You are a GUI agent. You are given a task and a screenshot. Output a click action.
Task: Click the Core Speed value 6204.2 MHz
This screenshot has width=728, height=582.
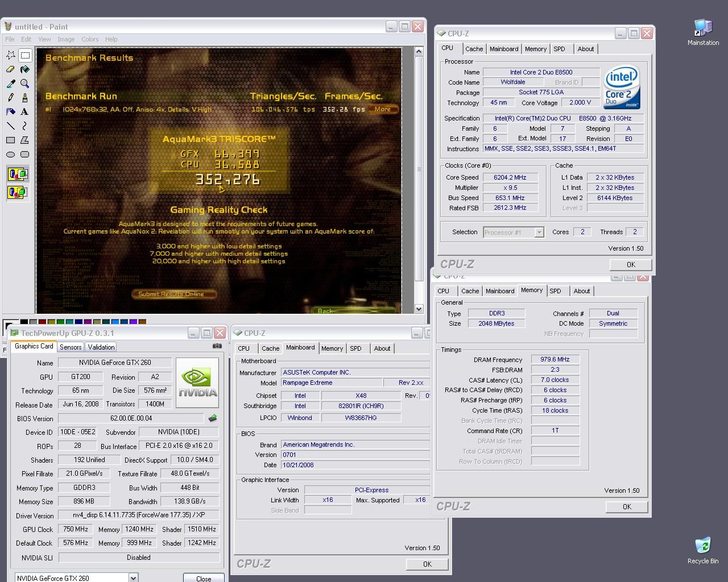tap(510, 177)
